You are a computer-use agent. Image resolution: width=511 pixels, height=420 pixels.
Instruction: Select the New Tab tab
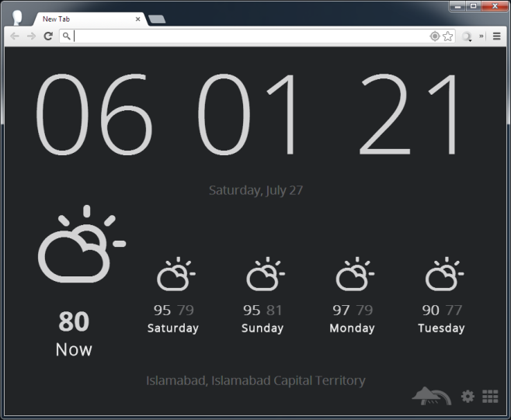click(x=89, y=19)
